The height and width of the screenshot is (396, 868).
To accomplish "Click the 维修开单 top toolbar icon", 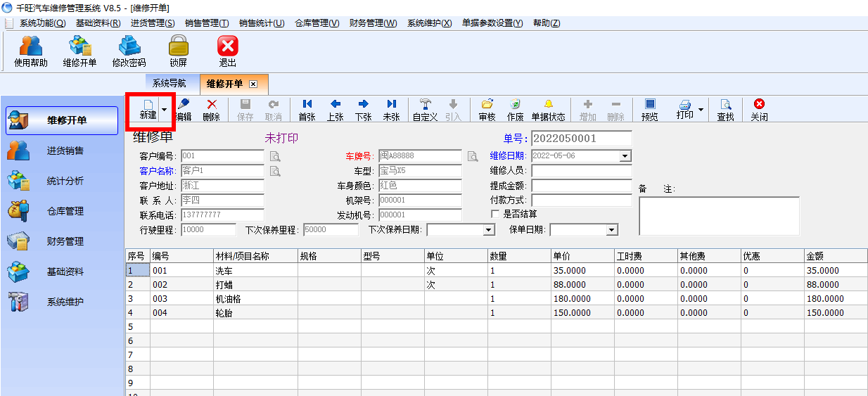I will (79, 51).
